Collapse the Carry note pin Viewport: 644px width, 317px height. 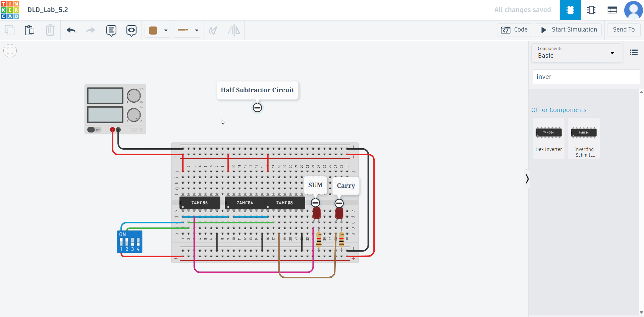pyautogui.click(x=339, y=203)
